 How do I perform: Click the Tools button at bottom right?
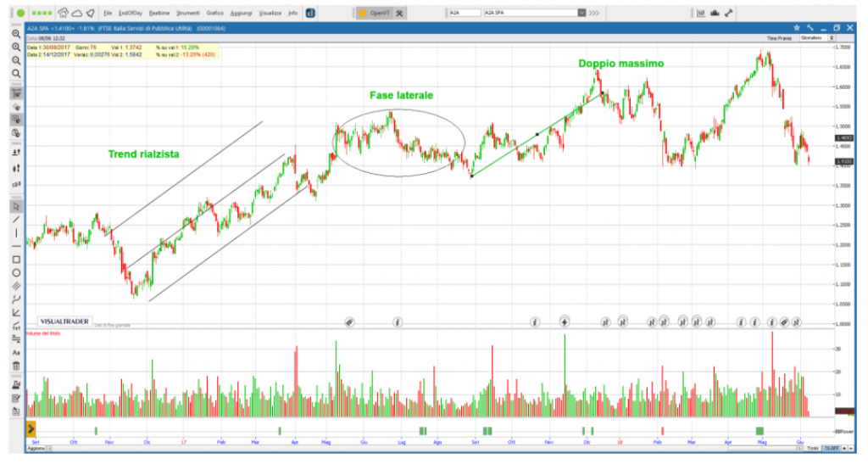[x=813, y=448]
